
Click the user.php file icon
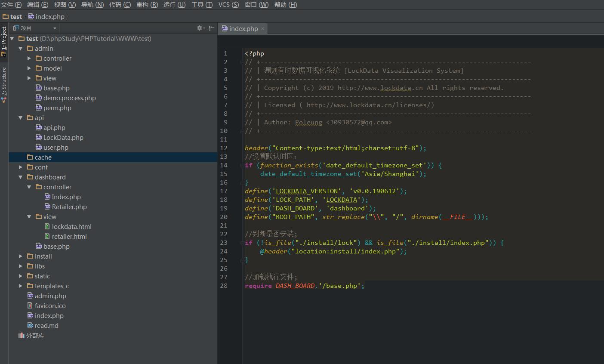(x=39, y=148)
